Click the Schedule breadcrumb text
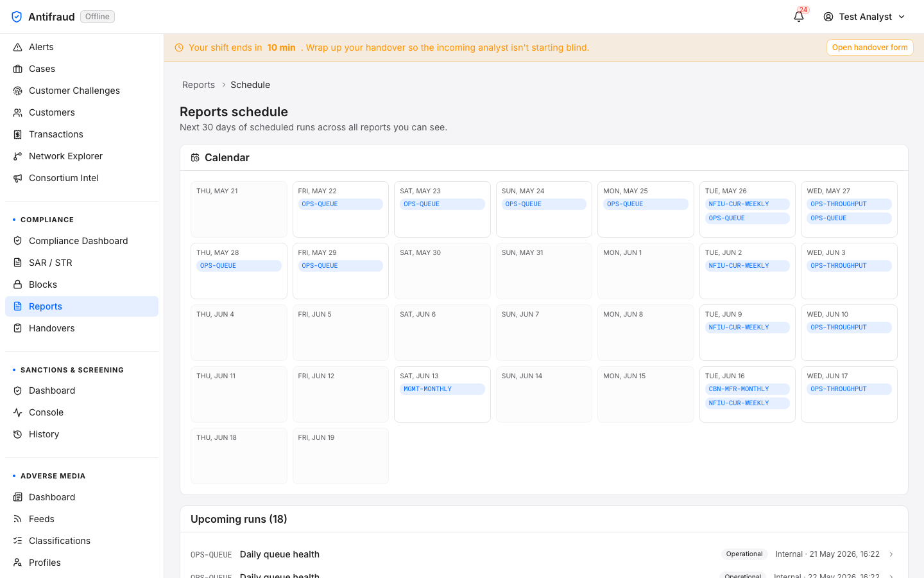 (250, 85)
